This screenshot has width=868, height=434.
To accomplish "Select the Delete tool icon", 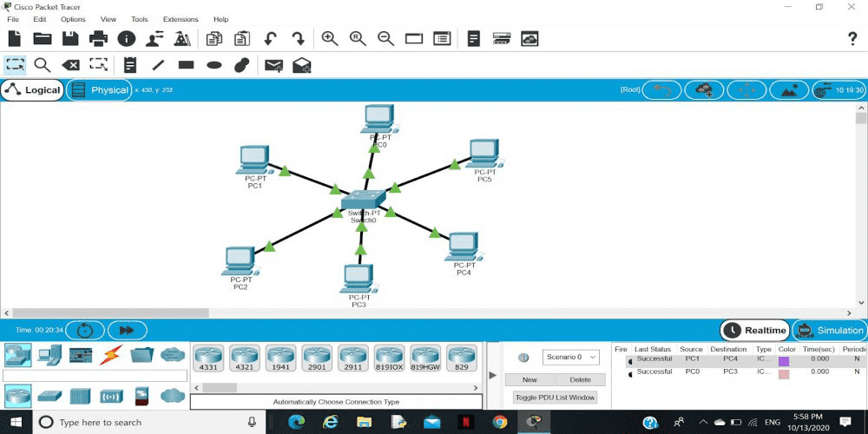I will pos(71,65).
